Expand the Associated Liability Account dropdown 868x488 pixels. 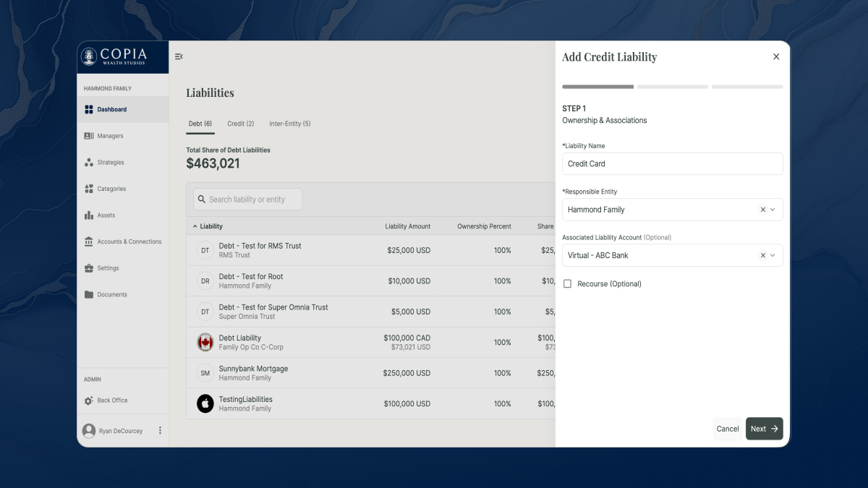pos(773,255)
